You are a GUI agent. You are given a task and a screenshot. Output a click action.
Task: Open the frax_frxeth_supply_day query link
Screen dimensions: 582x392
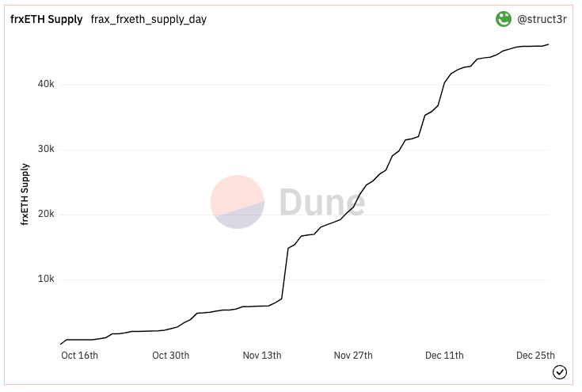[149, 19]
